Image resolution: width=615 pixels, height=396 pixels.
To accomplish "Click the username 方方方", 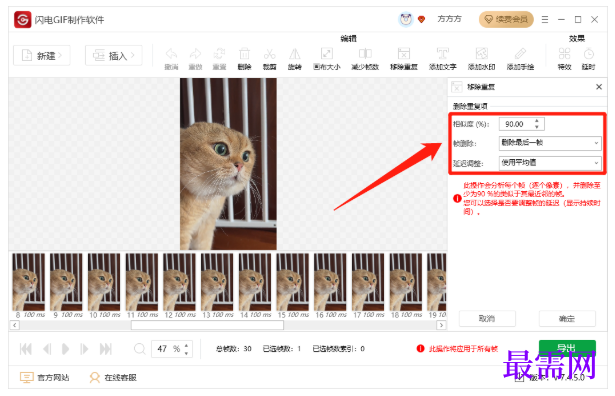I will [449, 19].
